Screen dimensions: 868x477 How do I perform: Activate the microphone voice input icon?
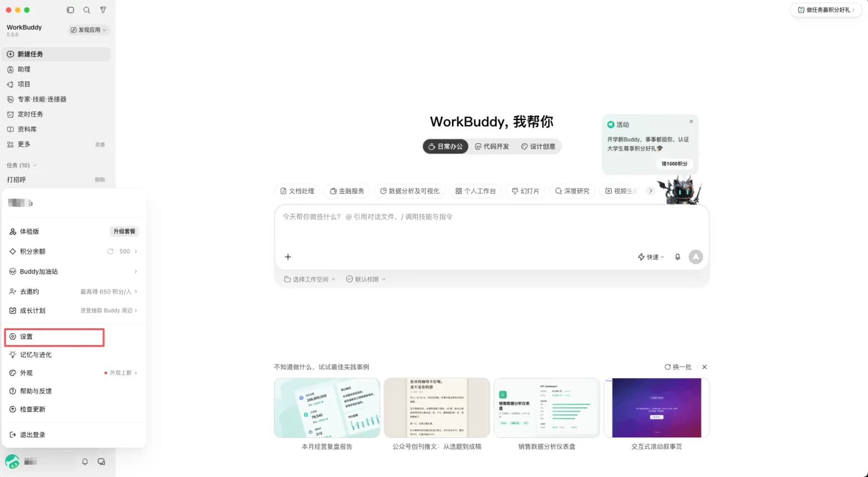click(x=678, y=257)
